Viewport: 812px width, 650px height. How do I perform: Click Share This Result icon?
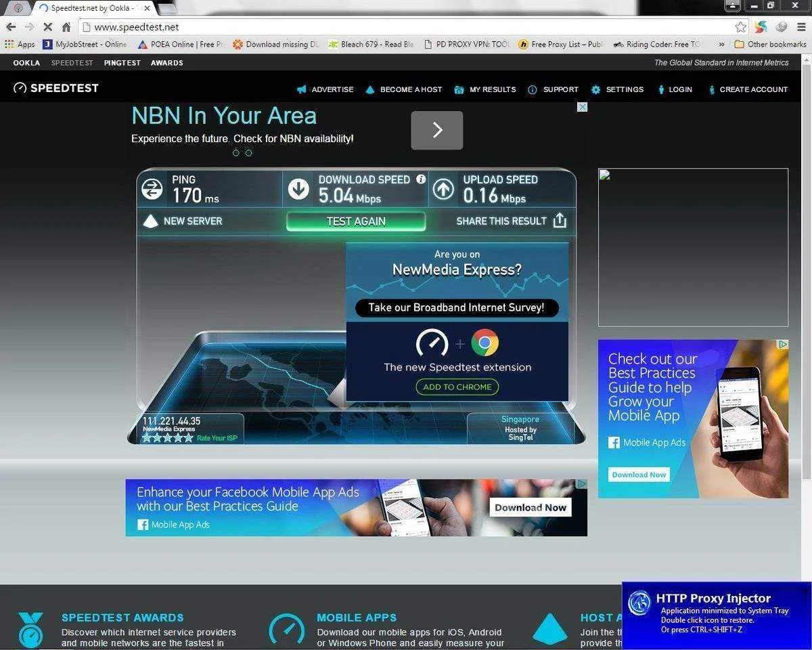(x=560, y=221)
